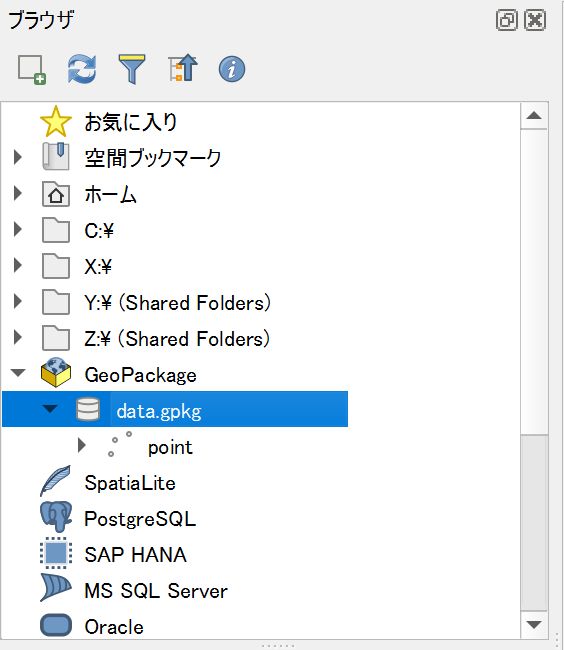Click the GeoPackage globe box icon

(56, 373)
